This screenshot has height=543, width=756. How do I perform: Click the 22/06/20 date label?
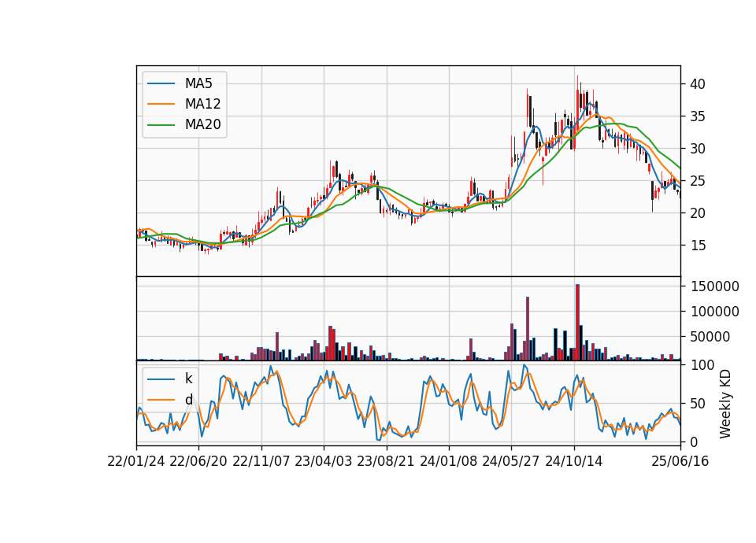pyautogui.click(x=198, y=461)
